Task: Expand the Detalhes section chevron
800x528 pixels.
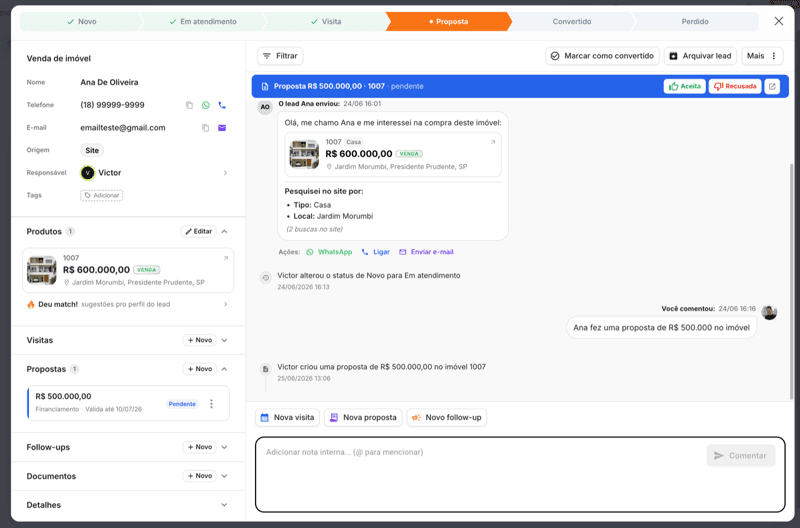Action: click(x=224, y=505)
